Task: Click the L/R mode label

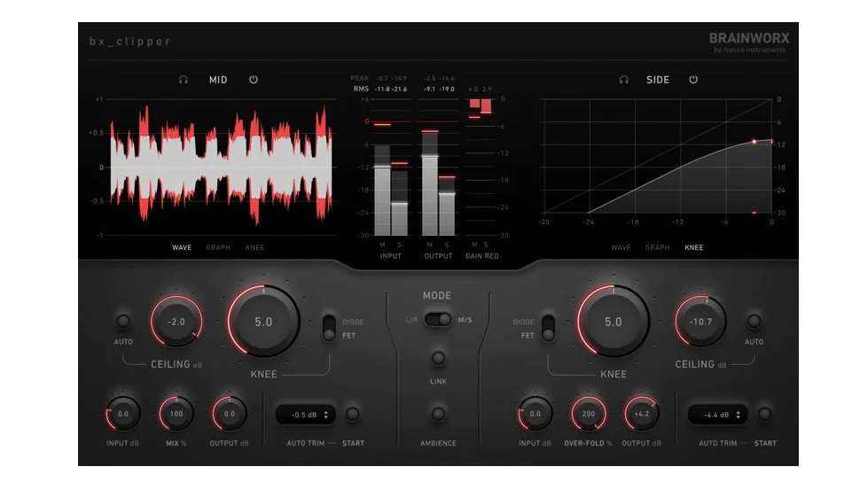Action: coord(412,320)
